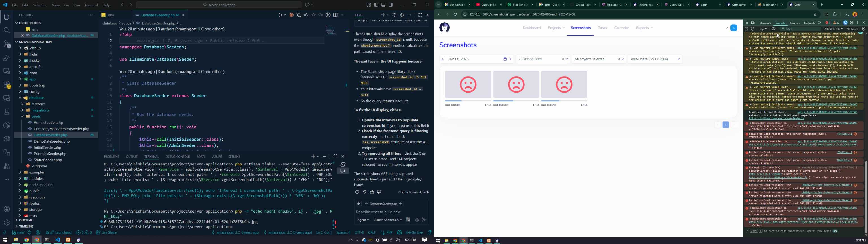Open the VS Code icon in the left taskbar
The height and width of the screenshot is (244, 868).
(58, 240)
